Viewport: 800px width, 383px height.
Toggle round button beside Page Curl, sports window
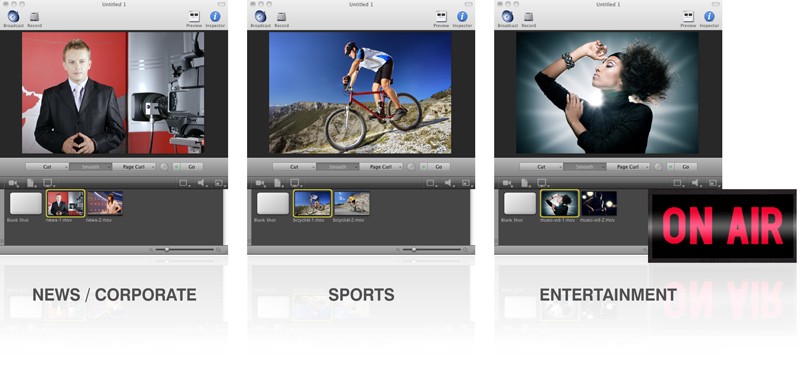411,167
